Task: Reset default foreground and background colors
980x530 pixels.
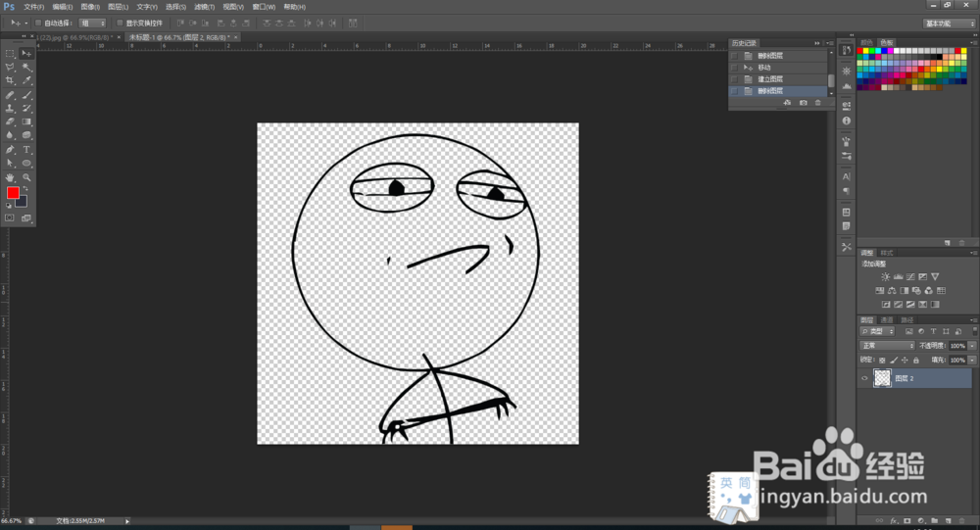Action: [x=9, y=205]
